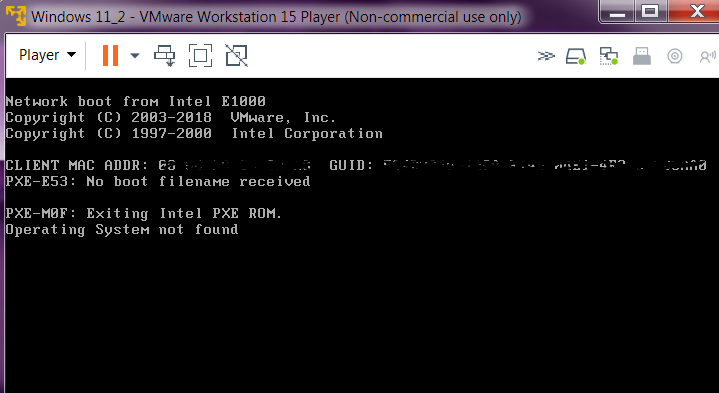The height and width of the screenshot is (393, 719).
Task: Toggle Unity mode icon
Action: point(237,55)
